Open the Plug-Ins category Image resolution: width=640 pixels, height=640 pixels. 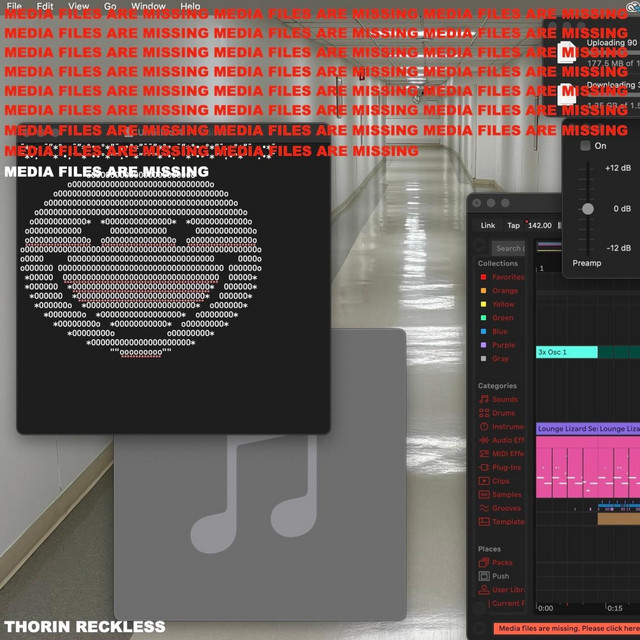pos(500,467)
